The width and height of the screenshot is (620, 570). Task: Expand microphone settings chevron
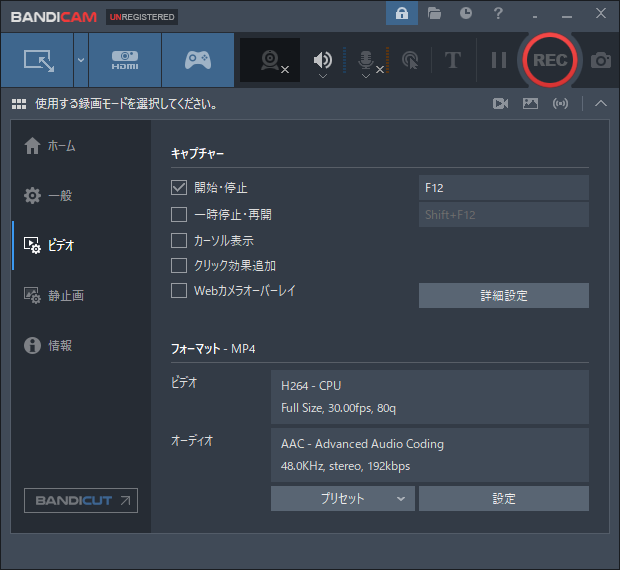(366, 76)
